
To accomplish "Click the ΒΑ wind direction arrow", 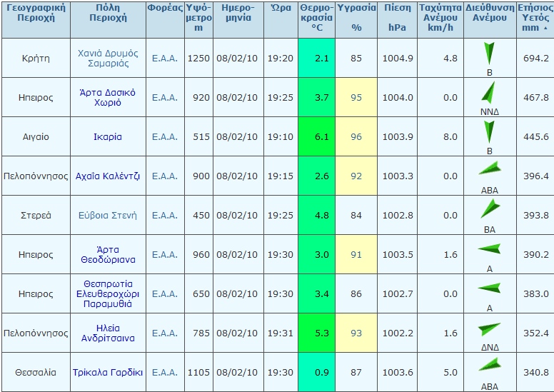I will tap(489, 208).
